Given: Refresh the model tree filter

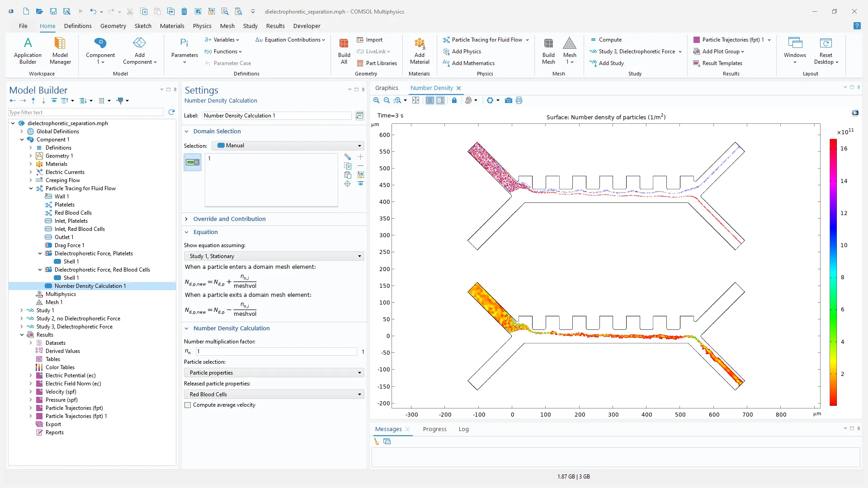Looking at the screenshot, I should click(x=171, y=112).
